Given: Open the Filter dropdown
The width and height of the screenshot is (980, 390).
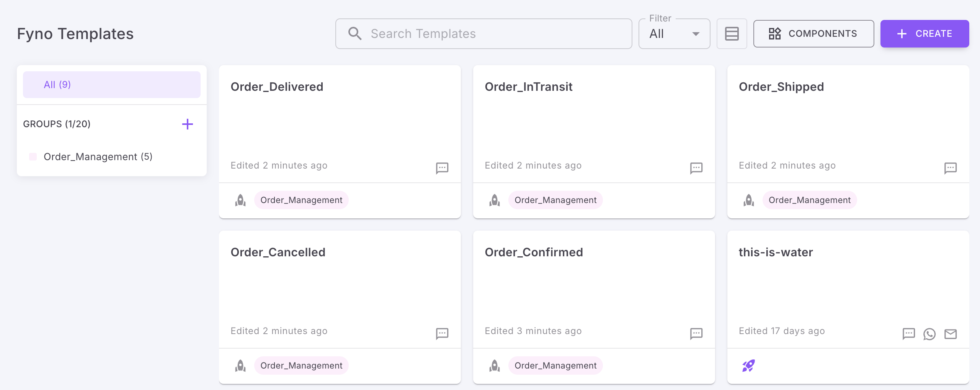Looking at the screenshot, I should point(674,34).
